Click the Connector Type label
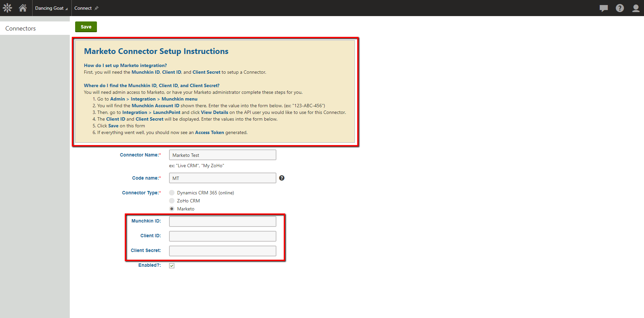The image size is (644, 318). (141, 193)
